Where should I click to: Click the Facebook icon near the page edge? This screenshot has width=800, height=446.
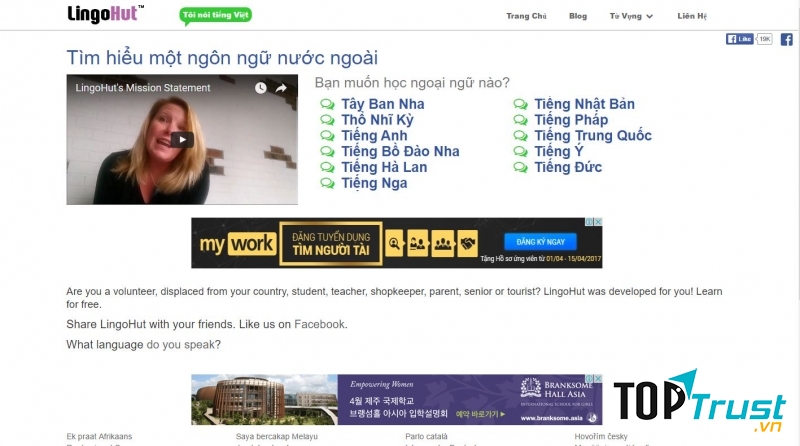point(786,39)
